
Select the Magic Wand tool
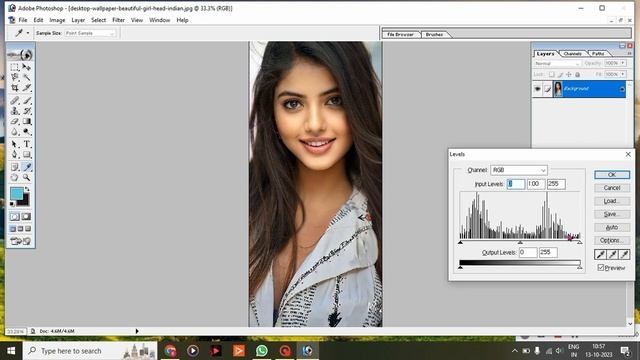click(x=27, y=77)
